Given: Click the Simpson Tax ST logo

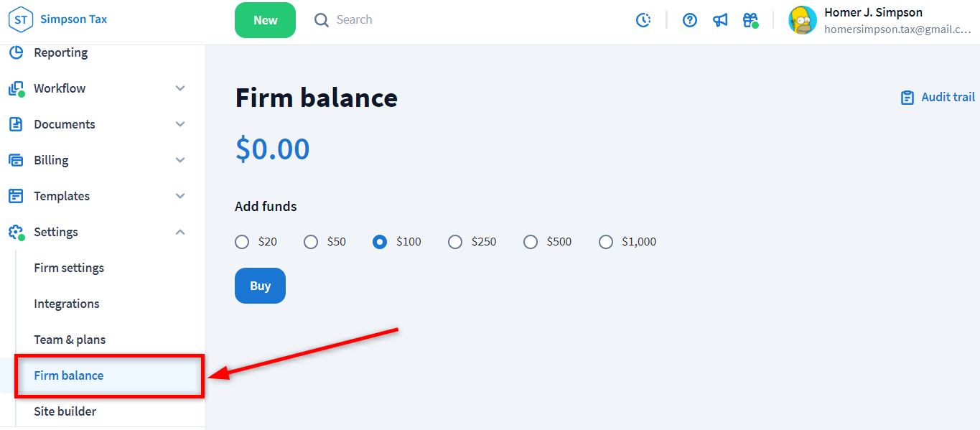Looking at the screenshot, I should click(x=20, y=19).
